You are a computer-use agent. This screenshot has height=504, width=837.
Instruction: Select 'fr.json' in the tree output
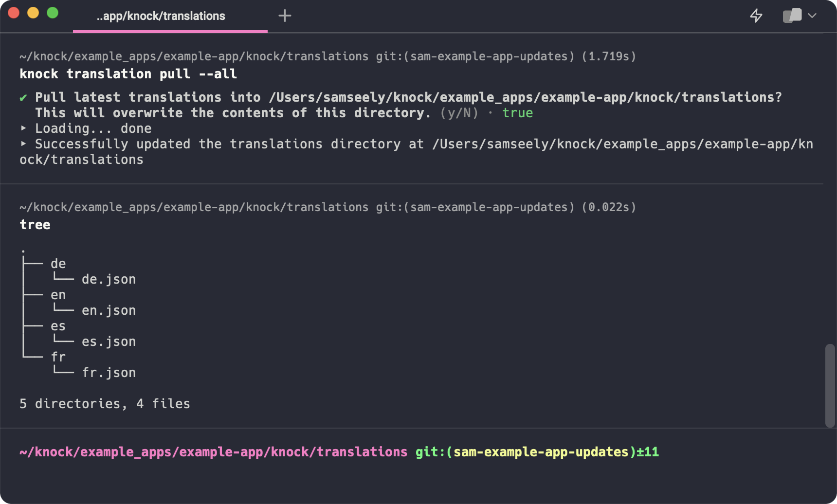[x=109, y=372]
